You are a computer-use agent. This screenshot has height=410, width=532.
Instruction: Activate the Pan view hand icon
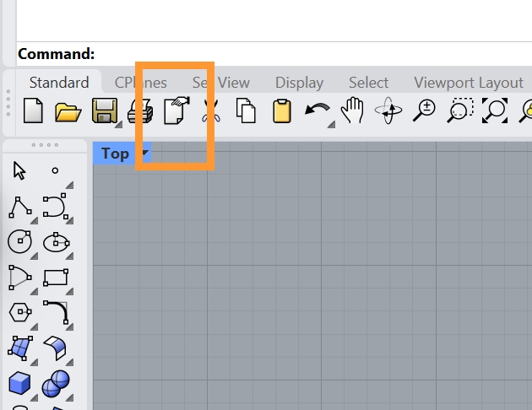coord(350,110)
